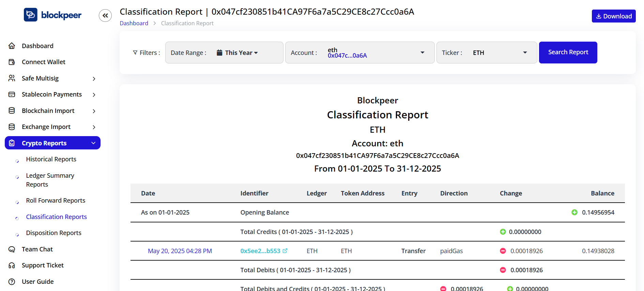The width and height of the screenshot is (644, 291).
Task: Go to Roll Forward Reports
Action: click(x=56, y=201)
